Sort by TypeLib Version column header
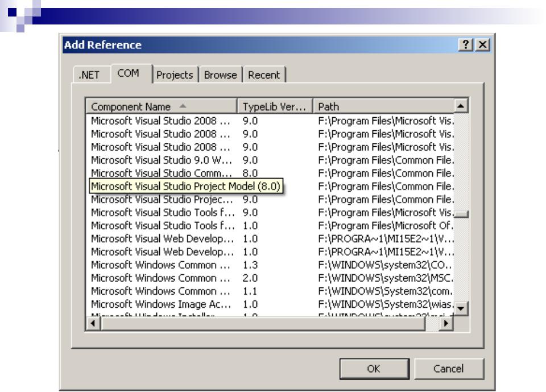 tap(275, 106)
